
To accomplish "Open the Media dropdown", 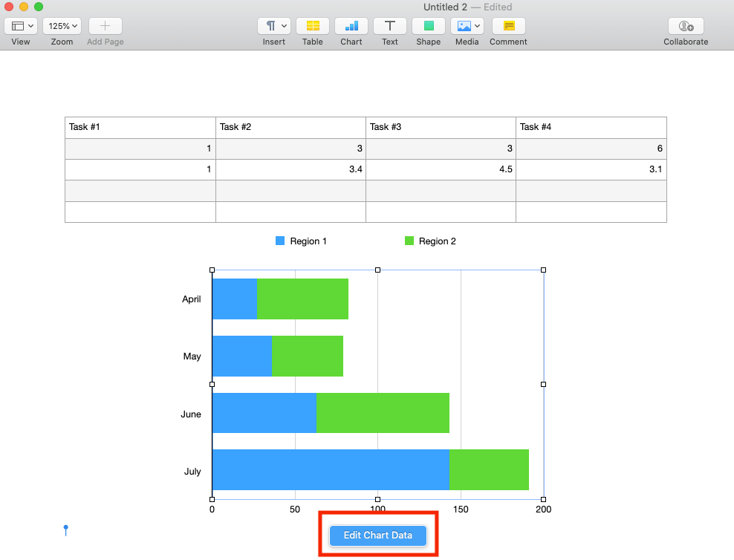I will [467, 26].
